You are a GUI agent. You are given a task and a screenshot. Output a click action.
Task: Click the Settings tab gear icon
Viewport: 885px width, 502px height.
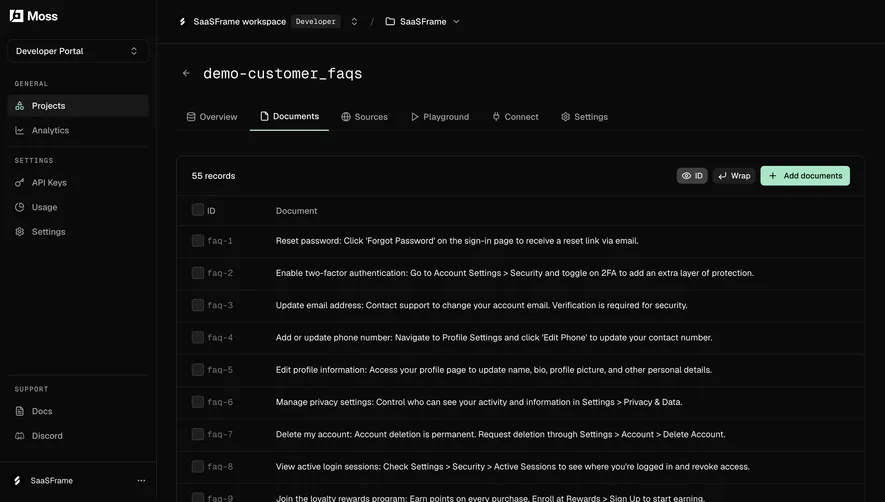point(566,117)
